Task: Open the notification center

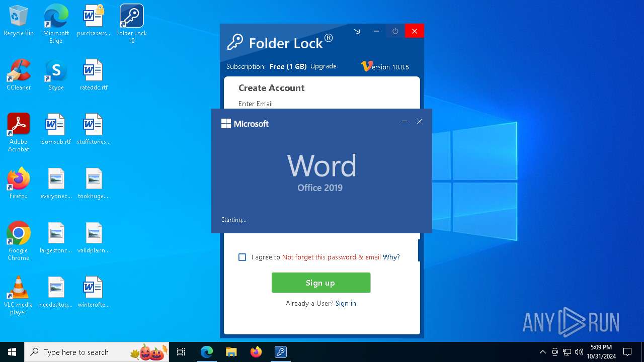Action: pyautogui.click(x=628, y=352)
